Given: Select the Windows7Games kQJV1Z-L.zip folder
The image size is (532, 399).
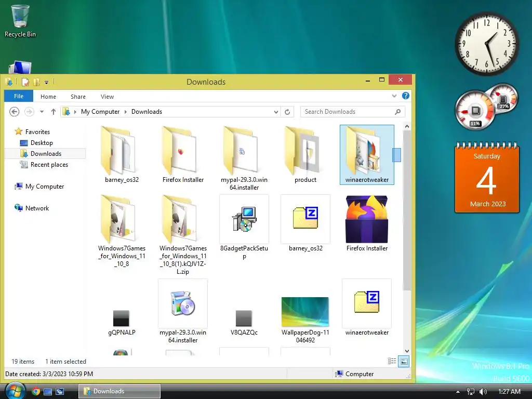Looking at the screenshot, I should tap(183, 235).
